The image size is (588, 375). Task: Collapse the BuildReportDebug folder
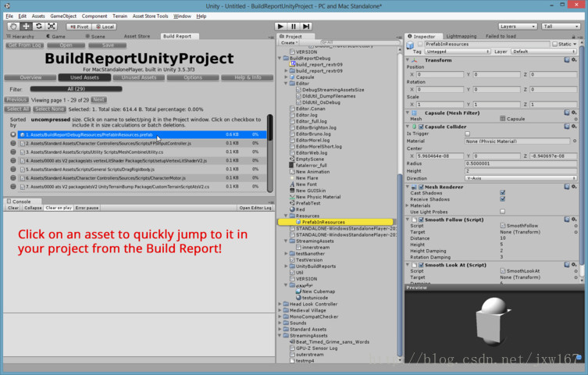tap(280, 59)
